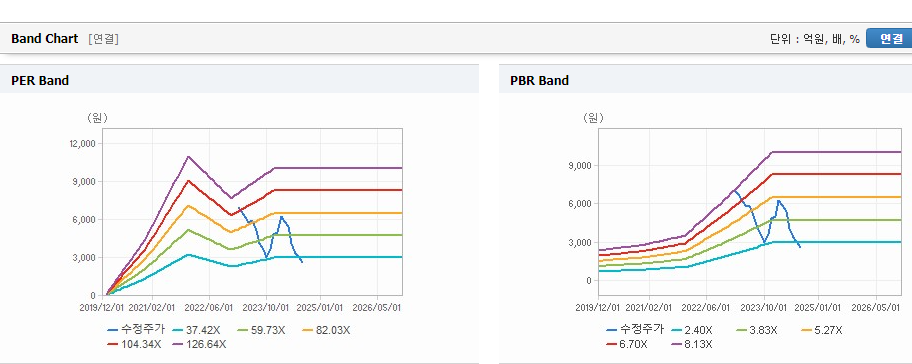
Task: Click the [연결] label beside Band Chart
Action: 104,40
